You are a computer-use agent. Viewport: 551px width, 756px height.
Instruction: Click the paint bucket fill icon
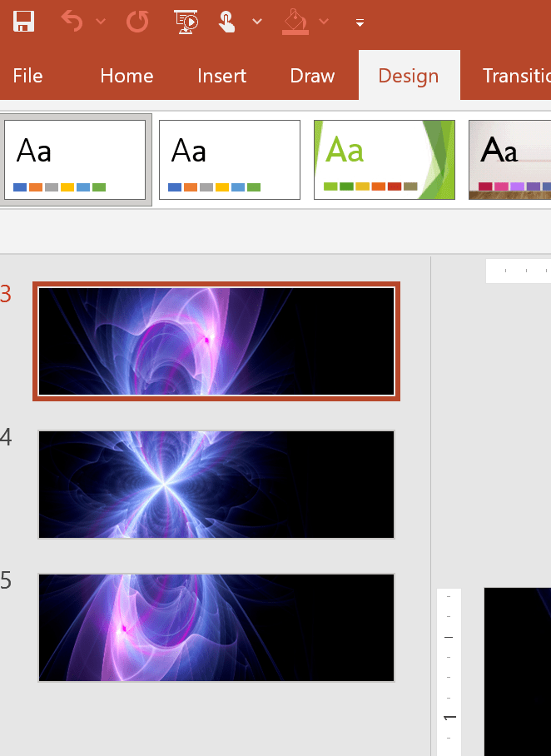[295, 22]
